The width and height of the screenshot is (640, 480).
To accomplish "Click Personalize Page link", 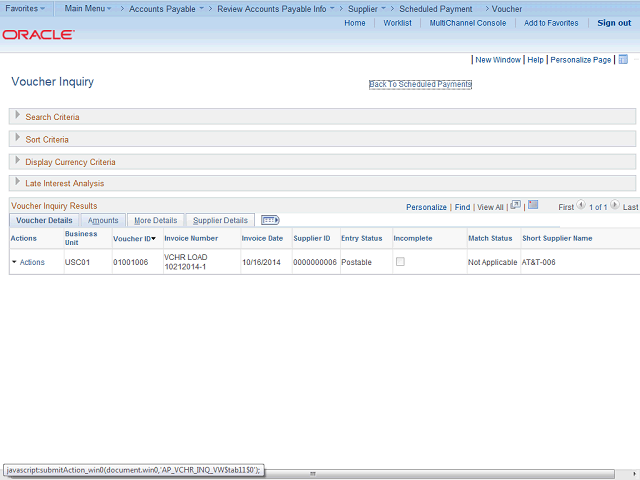I will pos(580,60).
